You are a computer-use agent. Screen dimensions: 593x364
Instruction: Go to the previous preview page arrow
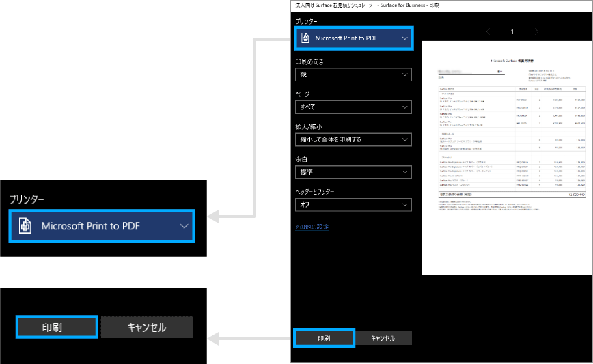488,31
